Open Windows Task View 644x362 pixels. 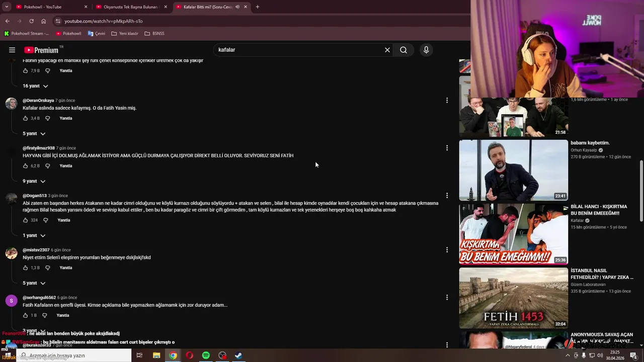(139, 355)
